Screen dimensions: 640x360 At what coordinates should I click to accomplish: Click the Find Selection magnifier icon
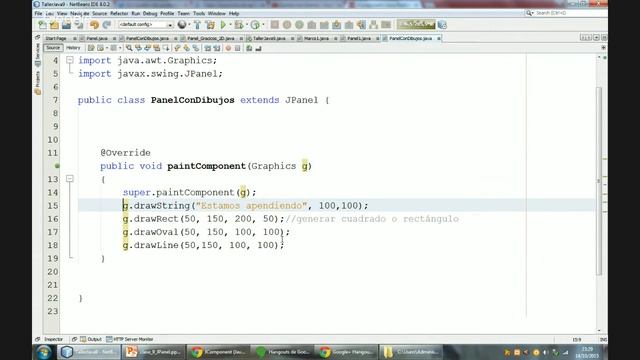click(x=129, y=48)
